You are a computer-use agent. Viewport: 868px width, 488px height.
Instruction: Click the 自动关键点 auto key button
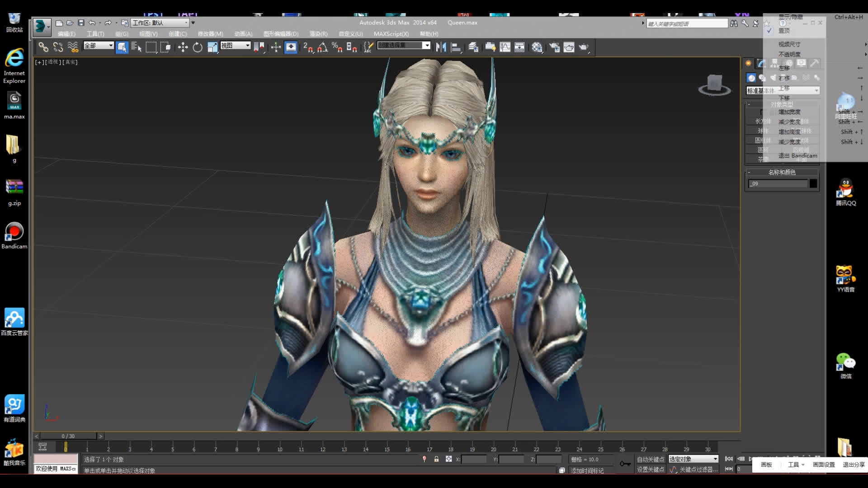pyautogui.click(x=651, y=459)
